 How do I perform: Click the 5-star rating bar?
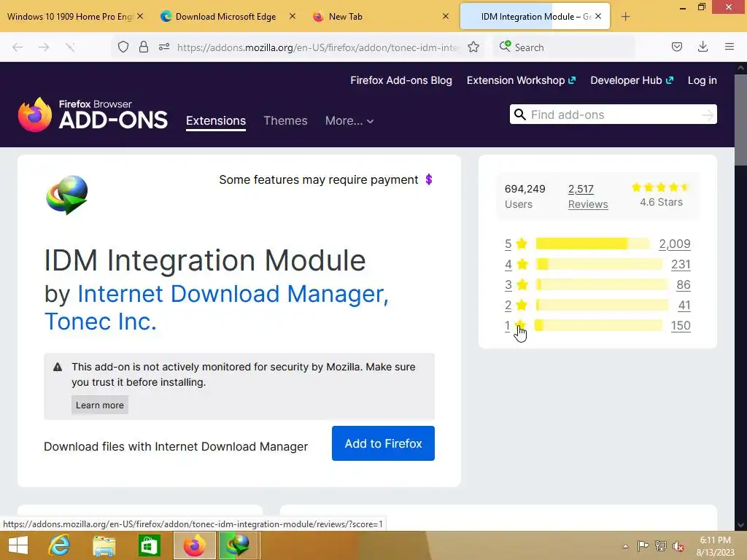click(x=592, y=244)
